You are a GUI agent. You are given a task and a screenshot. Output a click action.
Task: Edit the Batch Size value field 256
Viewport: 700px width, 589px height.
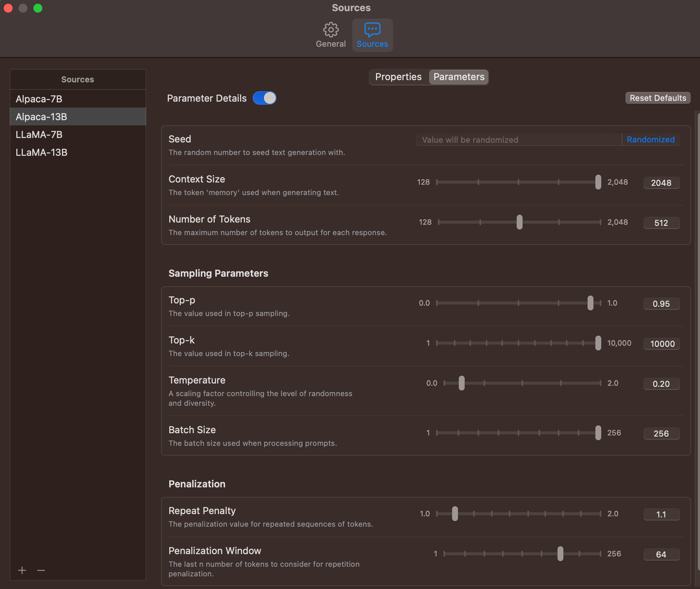[661, 434]
